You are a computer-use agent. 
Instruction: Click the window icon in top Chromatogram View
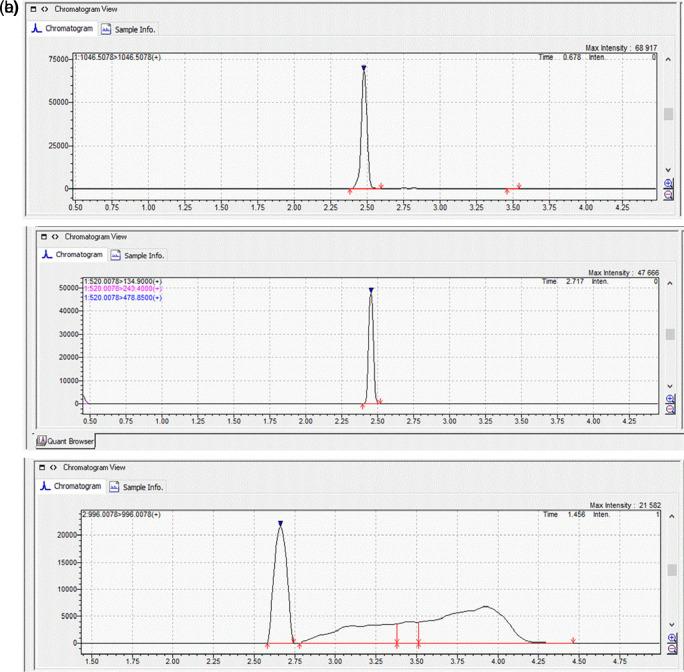point(33,9)
